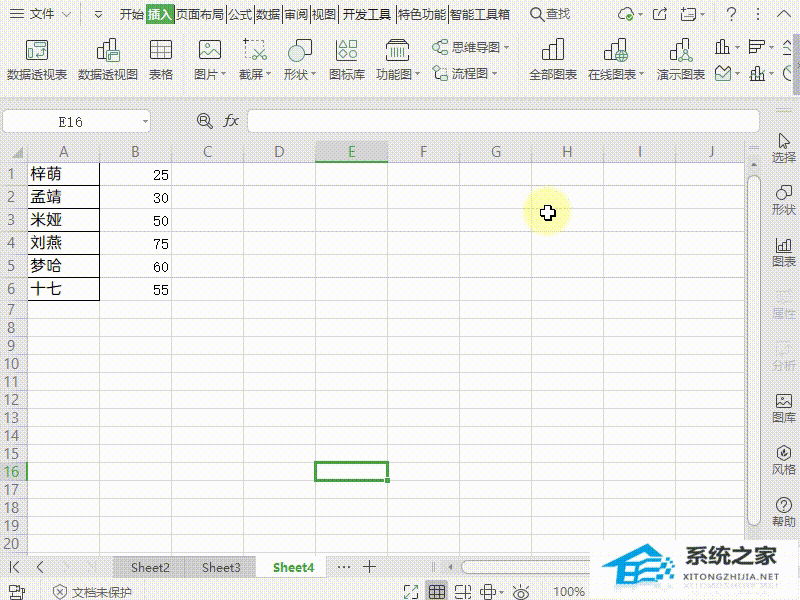
Task: Open the icon library (图标库)
Action: click(347, 58)
